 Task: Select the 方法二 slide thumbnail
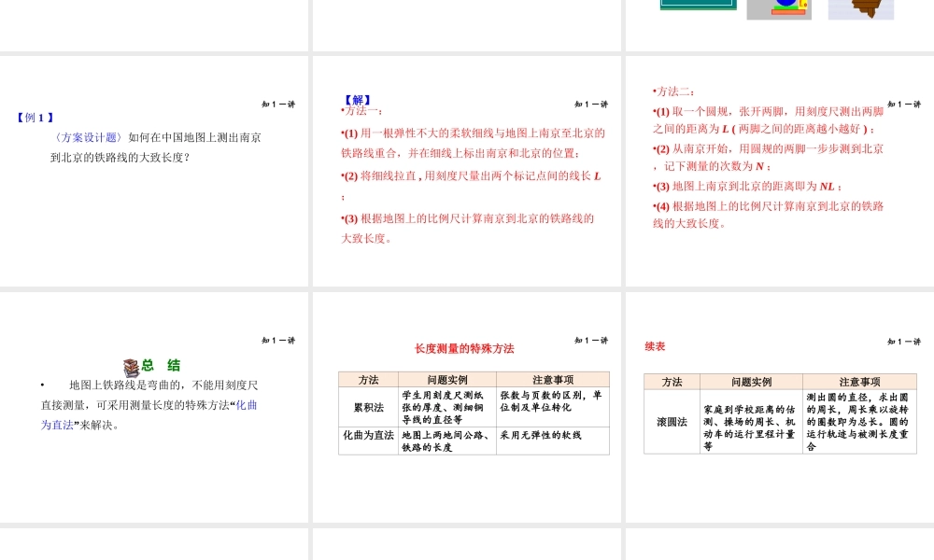point(780,172)
